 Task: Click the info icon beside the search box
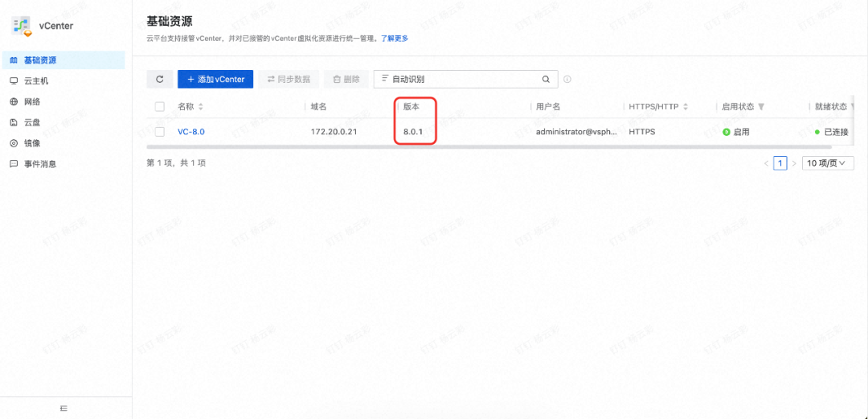567,80
